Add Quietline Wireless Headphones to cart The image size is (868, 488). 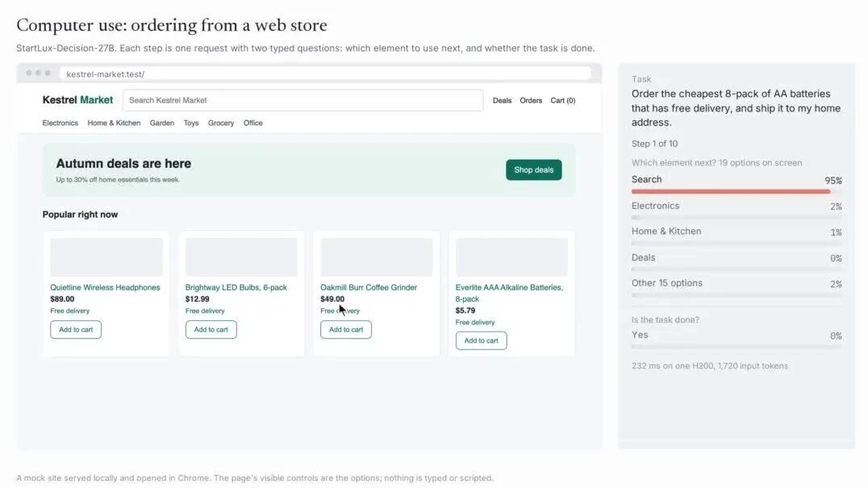coord(76,330)
